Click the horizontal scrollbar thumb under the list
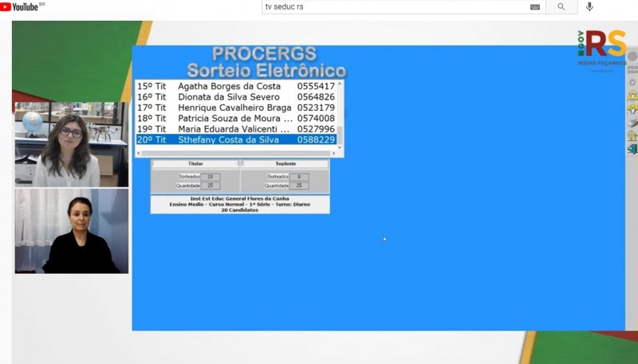This screenshot has height=364, width=638. pyautogui.click(x=236, y=153)
